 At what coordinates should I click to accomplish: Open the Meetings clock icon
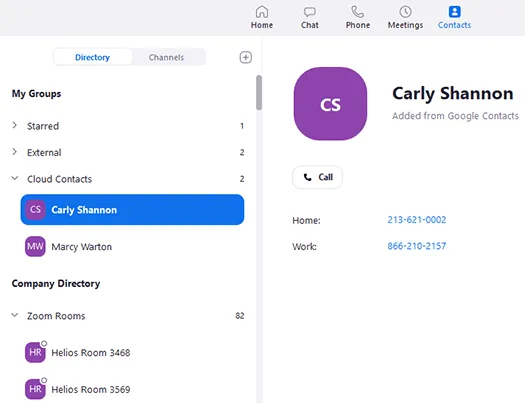[405, 12]
